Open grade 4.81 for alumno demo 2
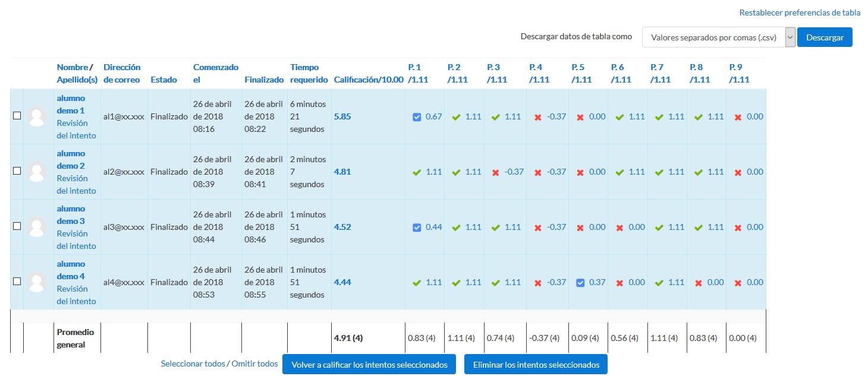This screenshot has height=376, width=868. coord(342,172)
